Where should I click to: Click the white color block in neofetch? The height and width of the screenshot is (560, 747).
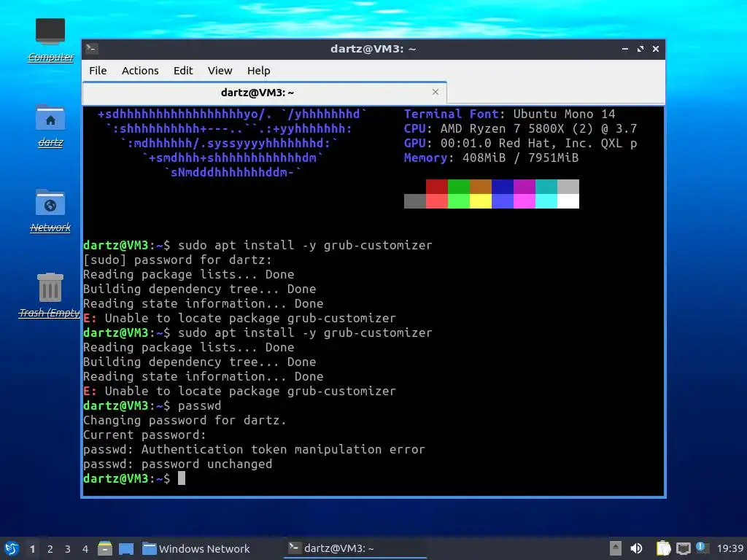click(x=568, y=201)
